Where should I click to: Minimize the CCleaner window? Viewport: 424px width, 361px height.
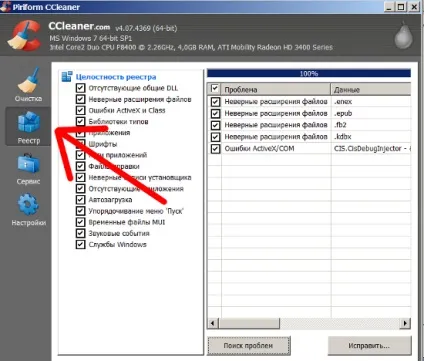click(x=389, y=7)
